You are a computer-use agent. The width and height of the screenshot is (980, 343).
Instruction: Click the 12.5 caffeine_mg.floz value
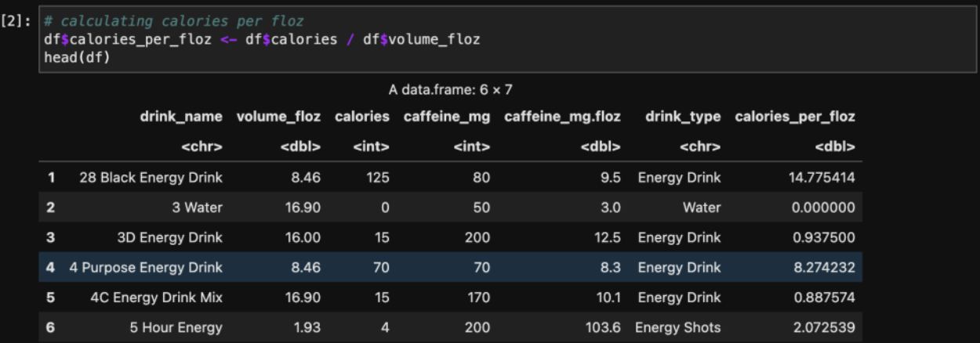[608, 237]
